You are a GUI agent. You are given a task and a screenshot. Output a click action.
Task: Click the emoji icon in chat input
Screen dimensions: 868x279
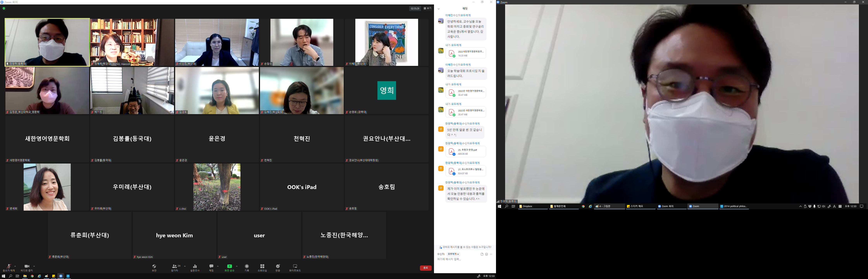click(x=486, y=254)
